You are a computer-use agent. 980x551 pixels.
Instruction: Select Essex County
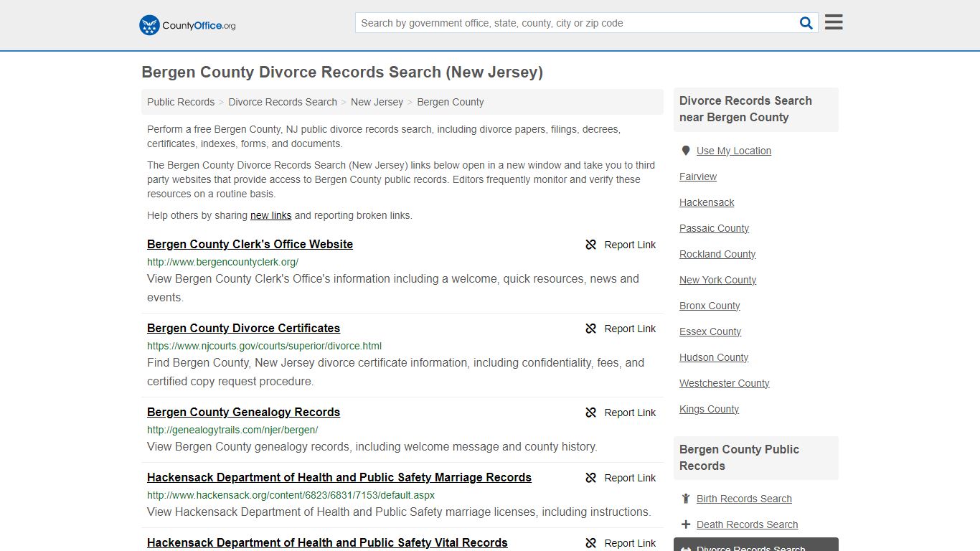click(710, 331)
